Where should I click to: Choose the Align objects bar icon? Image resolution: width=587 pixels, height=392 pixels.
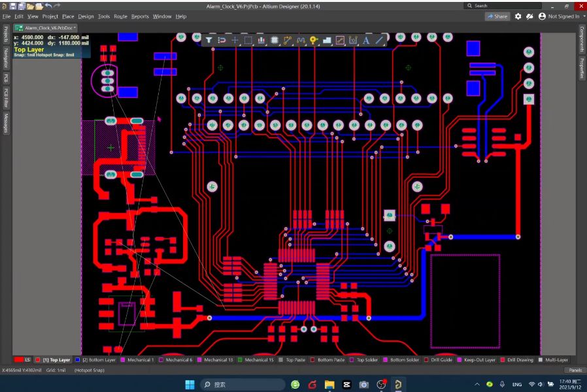(x=261, y=40)
